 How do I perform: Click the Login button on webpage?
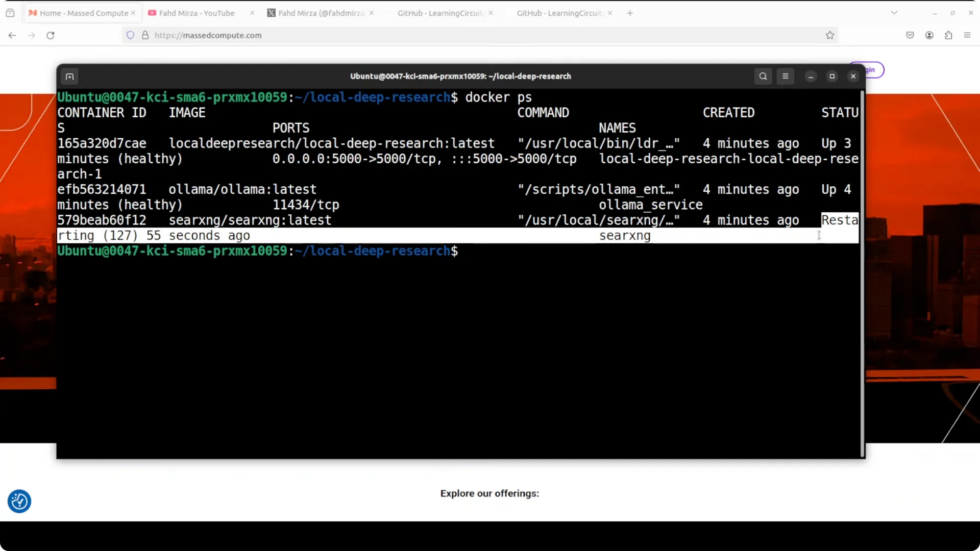pyautogui.click(x=868, y=70)
